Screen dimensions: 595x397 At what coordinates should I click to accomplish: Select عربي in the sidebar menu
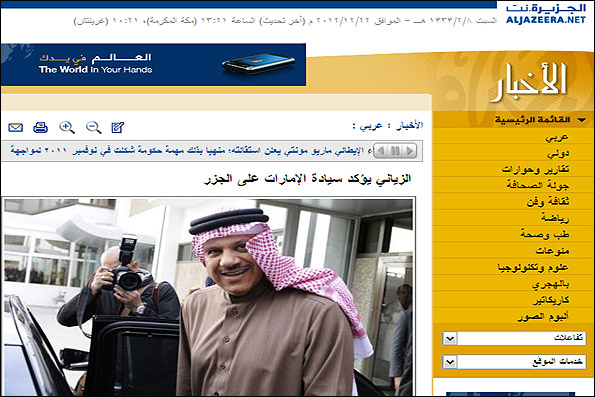click(557, 137)
